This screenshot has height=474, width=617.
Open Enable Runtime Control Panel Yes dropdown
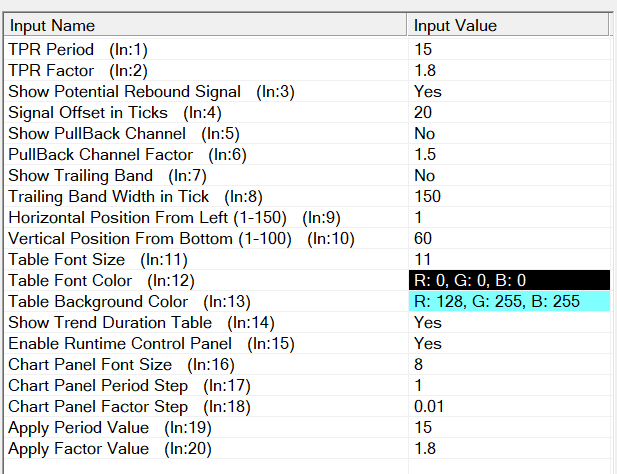tap(509, 343)
